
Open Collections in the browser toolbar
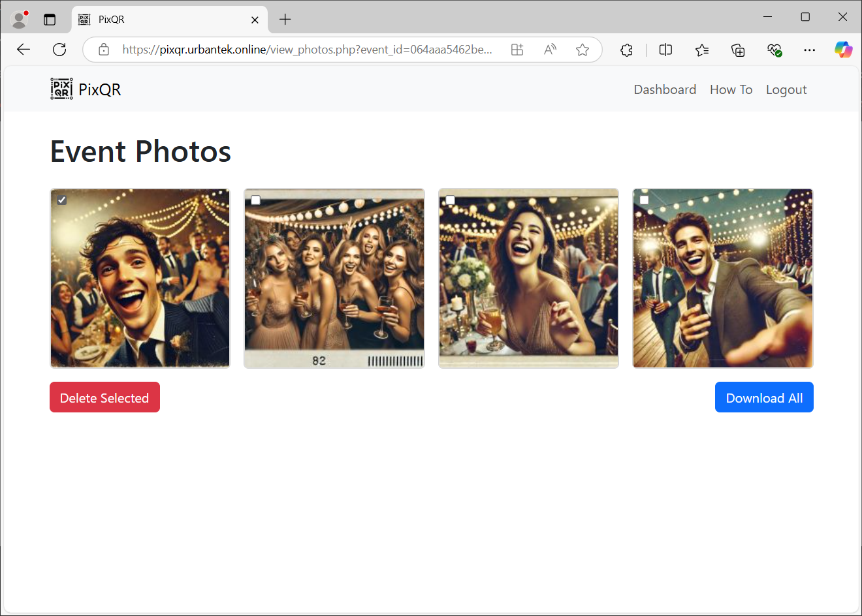pos(738,50)
